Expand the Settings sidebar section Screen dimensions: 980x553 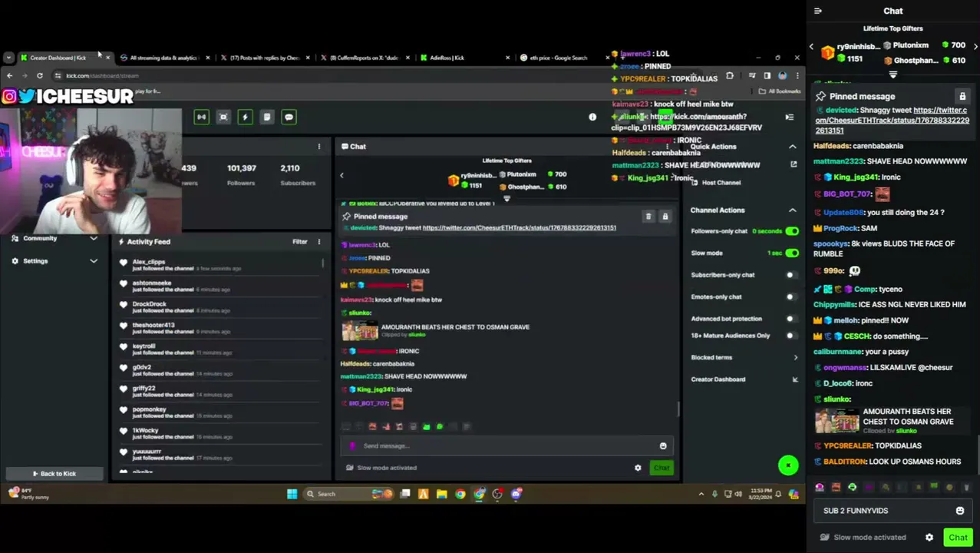coord(94,261)
